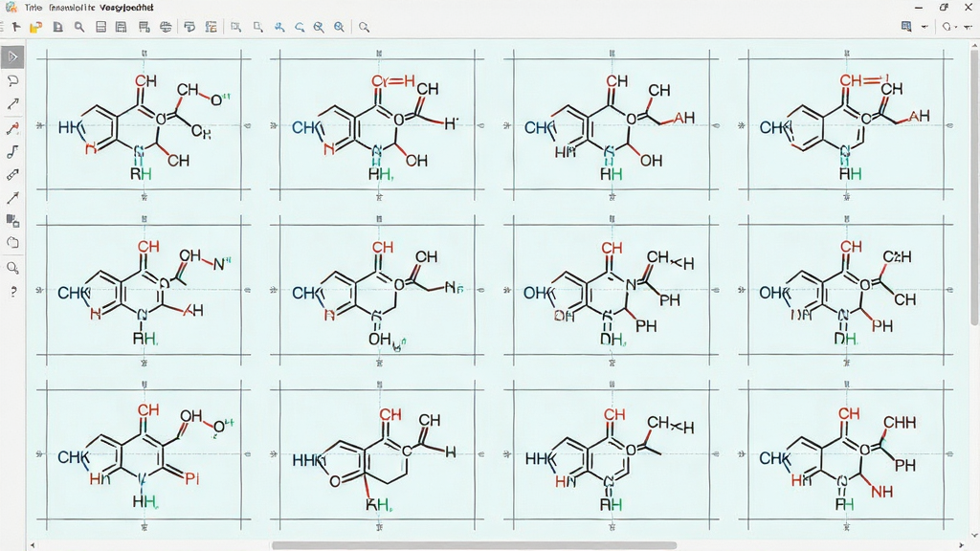Select the bottom-right molecule structure cell

coord(846,454)
